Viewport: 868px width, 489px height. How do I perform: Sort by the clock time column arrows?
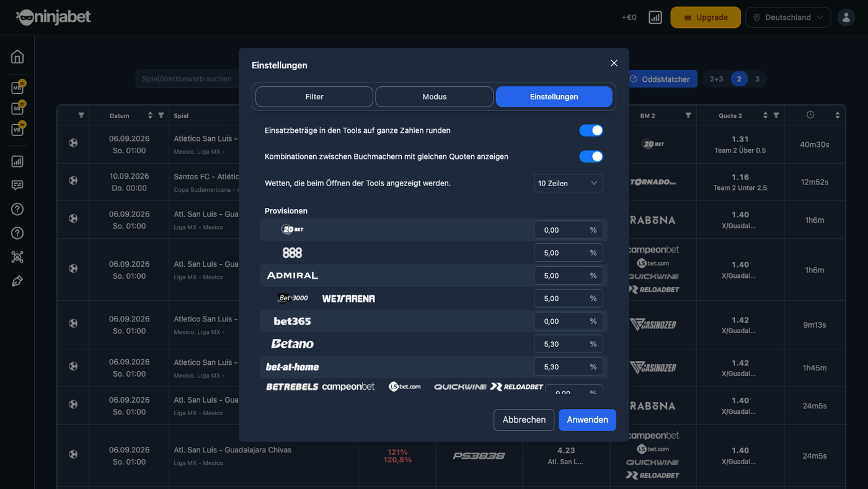tap(838, 115)
